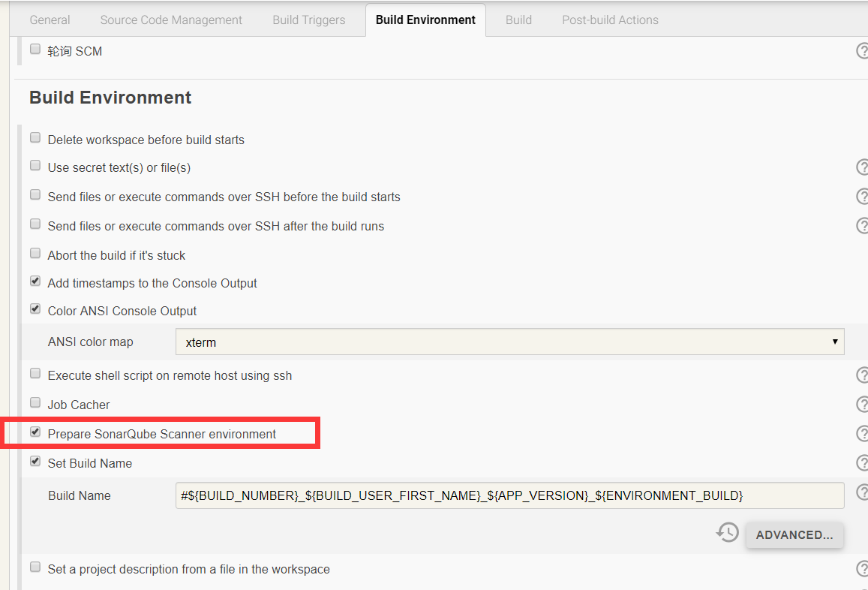The height and width of the screenshot is (590, 868).
Task: Uncheck Add timestamps to the Console Output
Action: coord(35,282)
